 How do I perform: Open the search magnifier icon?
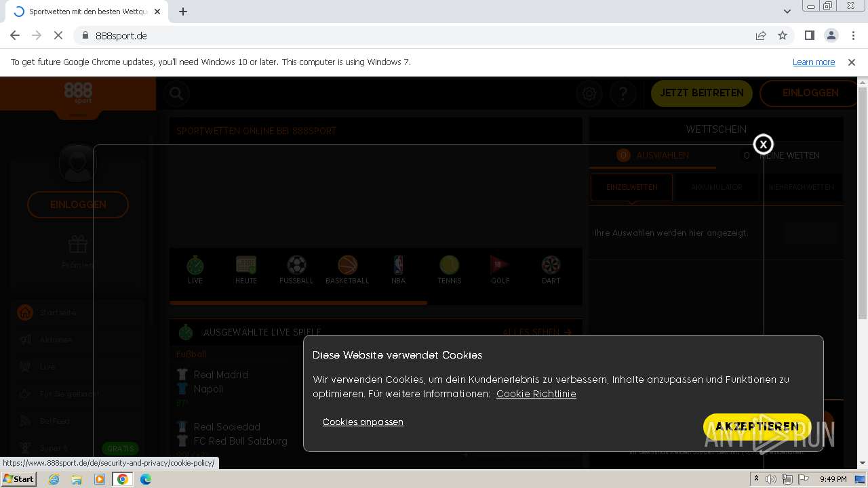pos(176,94)
